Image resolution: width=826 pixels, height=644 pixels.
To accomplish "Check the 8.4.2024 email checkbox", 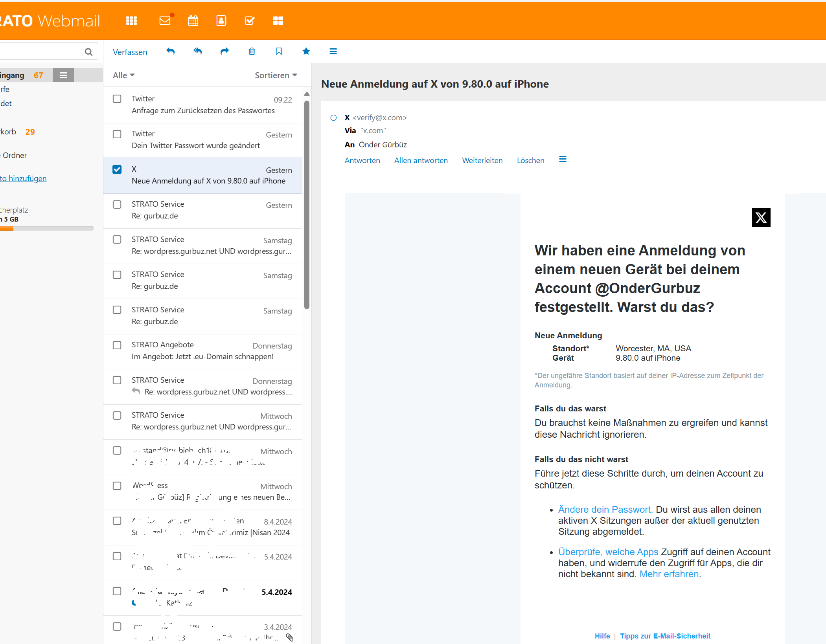I will point(117,521).
